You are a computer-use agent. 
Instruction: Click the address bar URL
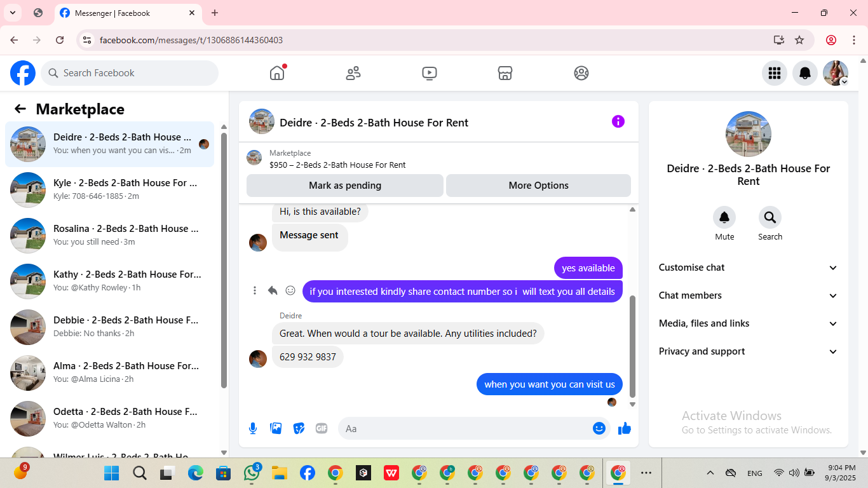click(x=191, y=40)
